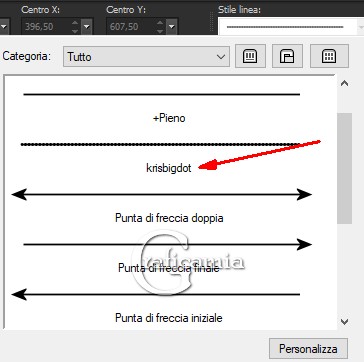Image resolution: width=364 pixels, height=362 pixels.
Task: Click the 'krisbigdot' label text
Action: [169, 168]
